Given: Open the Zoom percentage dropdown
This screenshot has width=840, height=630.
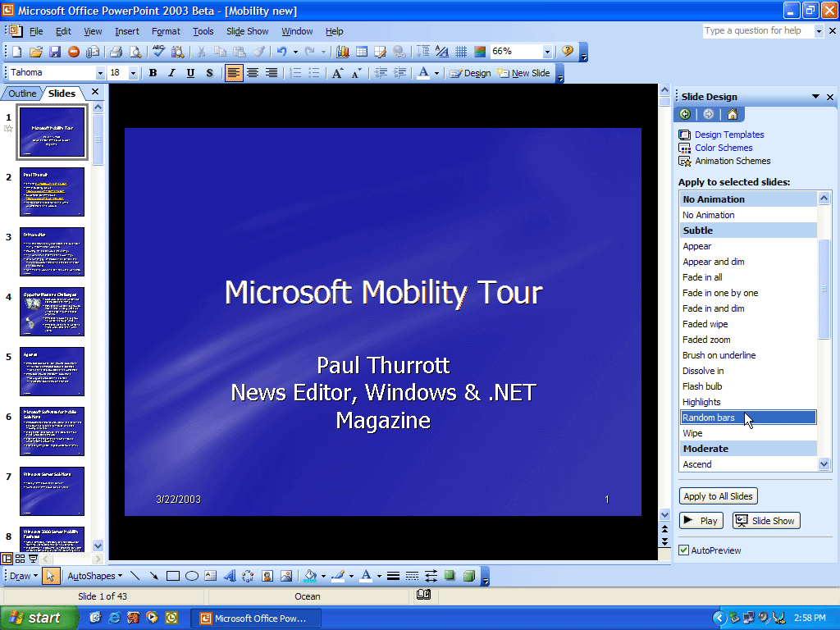Looking at the screenshot, I should tap(547, 52).
